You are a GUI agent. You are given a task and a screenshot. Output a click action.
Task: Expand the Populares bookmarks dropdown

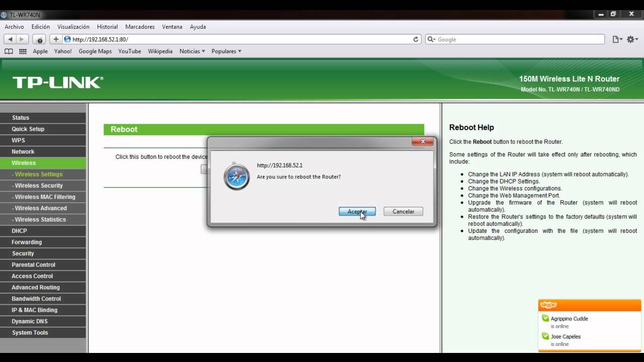[226, 51]
